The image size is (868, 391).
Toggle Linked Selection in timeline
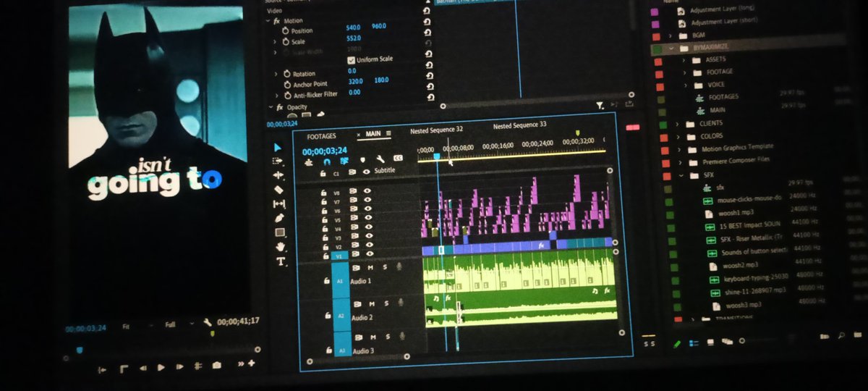click(x=344, y=161)
